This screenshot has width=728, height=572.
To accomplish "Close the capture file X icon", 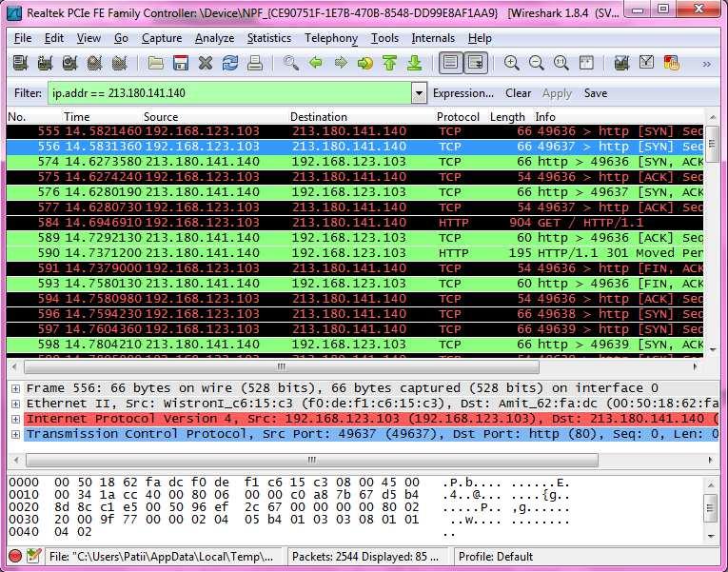I will pyautogui.click(x=206, y=63).
